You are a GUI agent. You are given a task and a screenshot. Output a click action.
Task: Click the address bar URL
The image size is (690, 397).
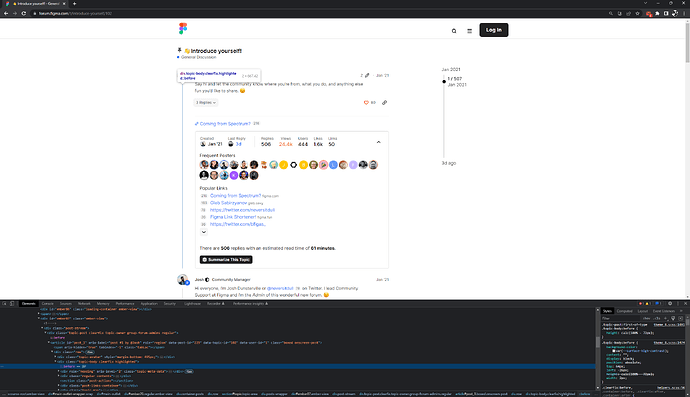(x=75, y=13)
